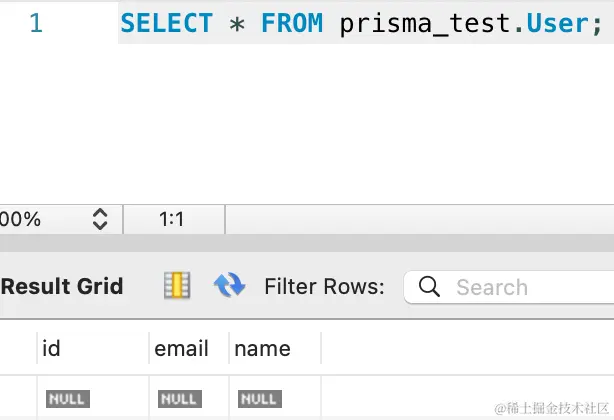This screenshot has height=420, width=614.
Task: Click the Result Grid column layout icon
Action: click(x=177, y=285)
